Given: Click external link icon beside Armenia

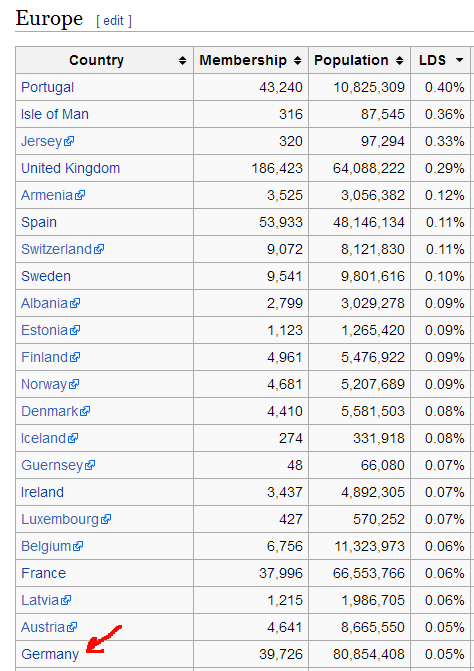Looking at the screenshot, I should (80, 195).
